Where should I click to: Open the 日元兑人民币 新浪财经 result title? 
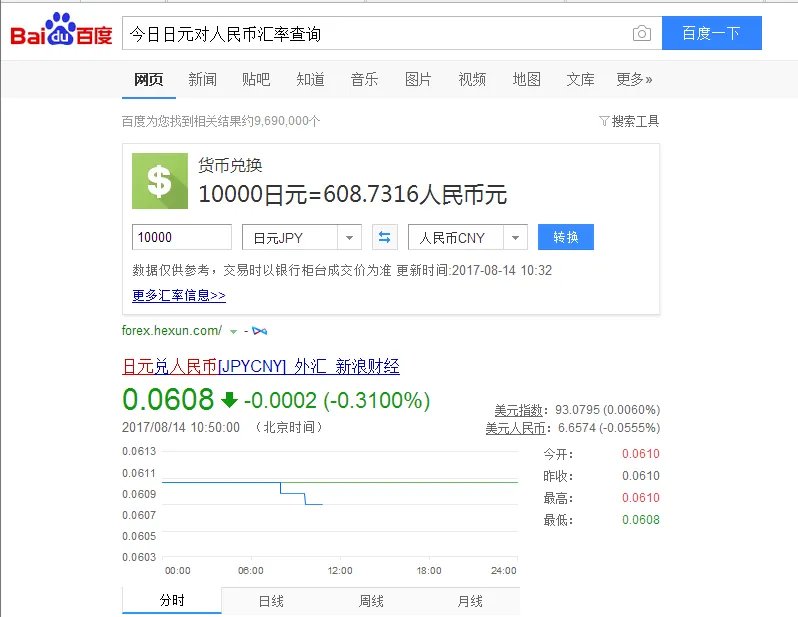(x=260, y=366)
